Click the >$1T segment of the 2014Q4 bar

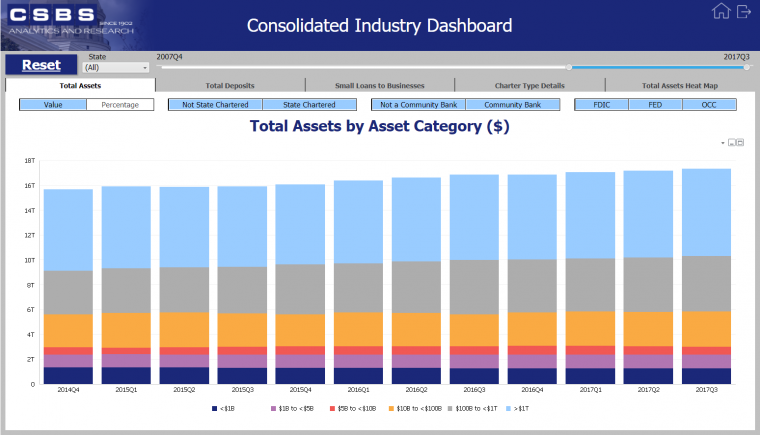[68, 230]
